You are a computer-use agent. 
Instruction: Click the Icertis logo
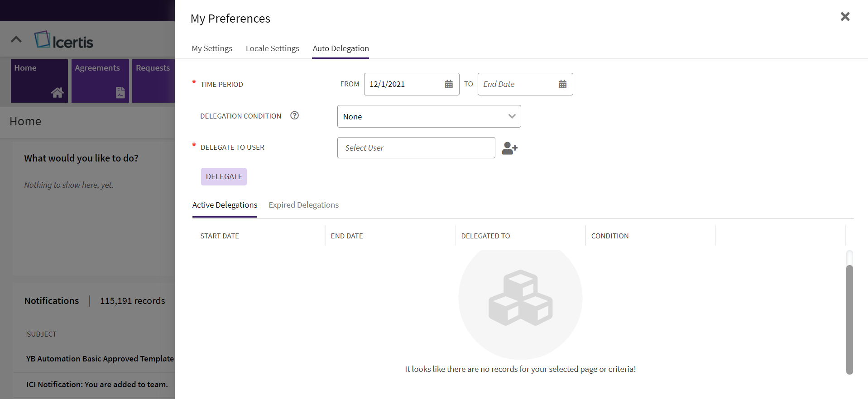[64, 40]
